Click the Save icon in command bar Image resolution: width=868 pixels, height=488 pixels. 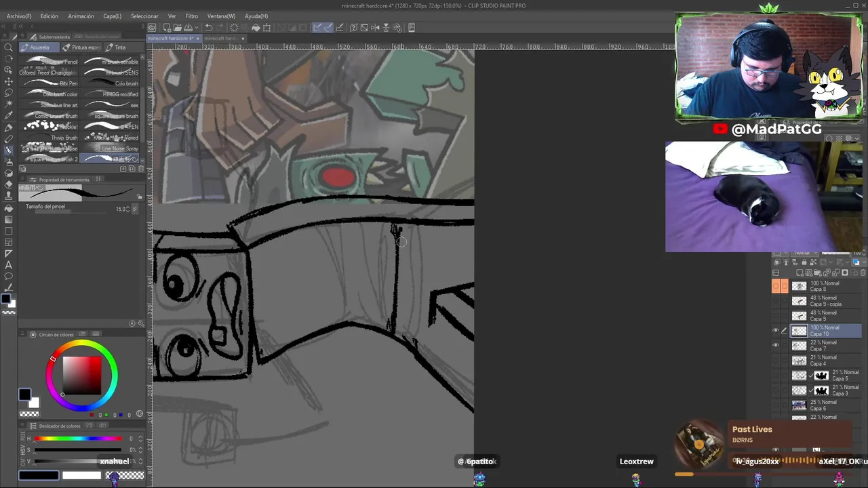point(188,28)
